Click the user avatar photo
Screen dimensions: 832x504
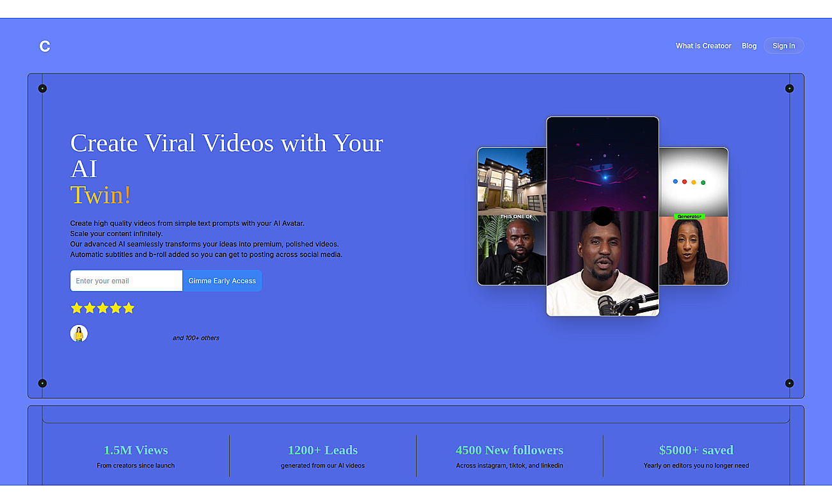pyautogui.click(x=79, y=333)
